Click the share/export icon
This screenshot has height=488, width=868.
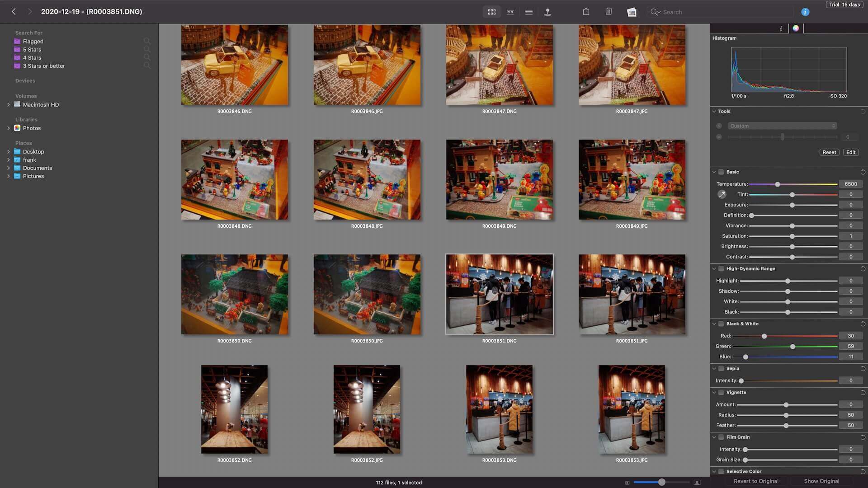tap(585, 12)
